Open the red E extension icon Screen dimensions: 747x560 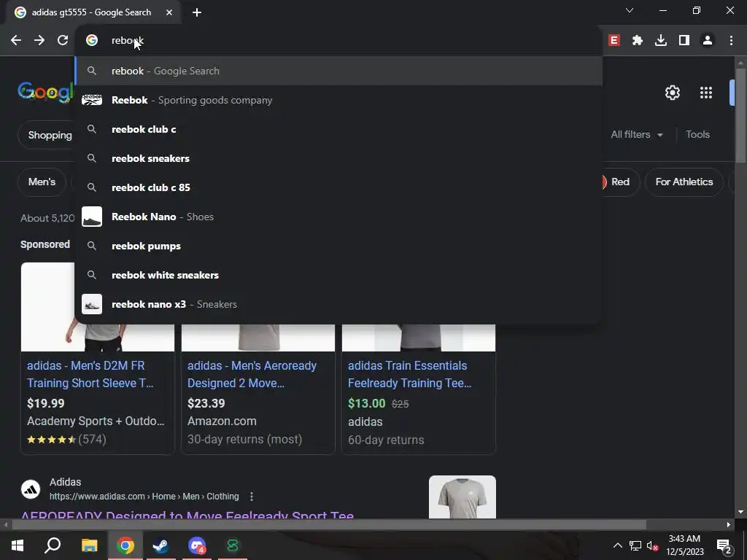click(x=614, y=41)
